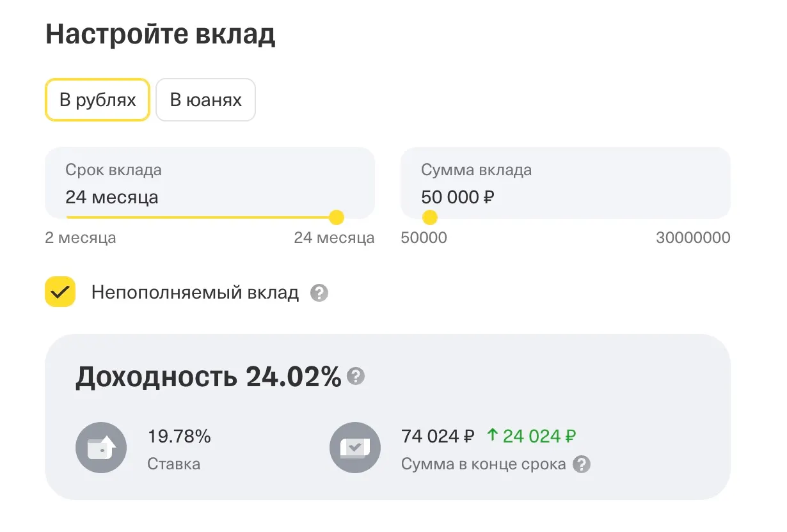
Task: Select the В юанях currency tab
Action: (205, 100)
